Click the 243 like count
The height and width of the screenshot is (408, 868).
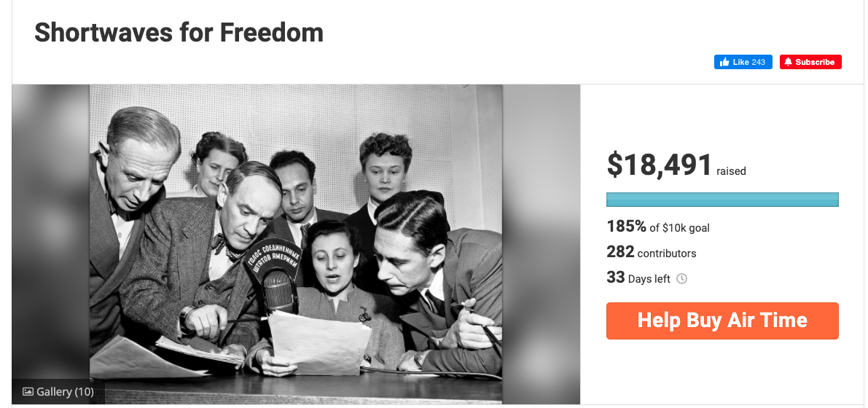coord(758,63)
